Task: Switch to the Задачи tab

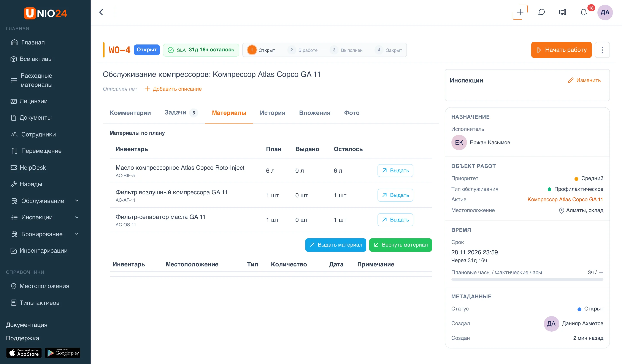Action: coord(181,113)
